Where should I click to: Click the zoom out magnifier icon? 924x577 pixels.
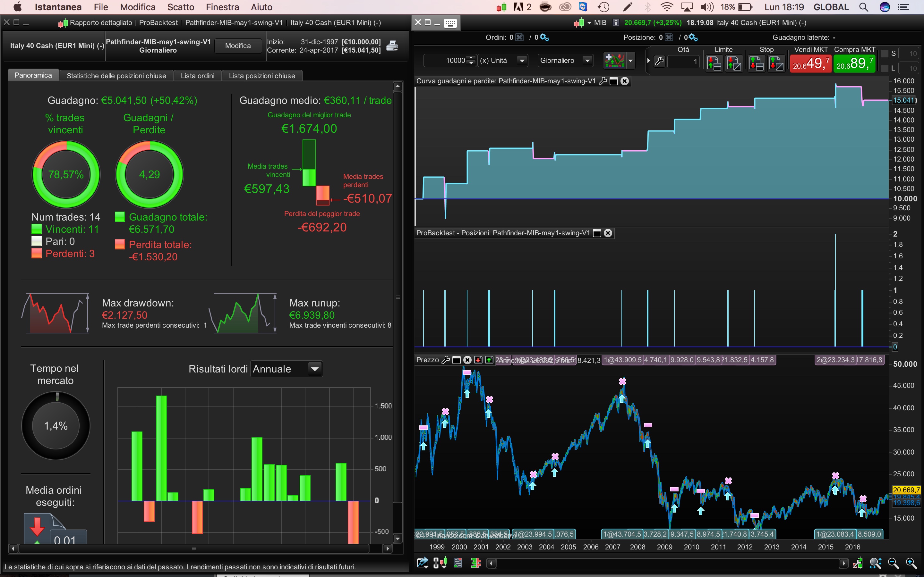coord(893,563)
